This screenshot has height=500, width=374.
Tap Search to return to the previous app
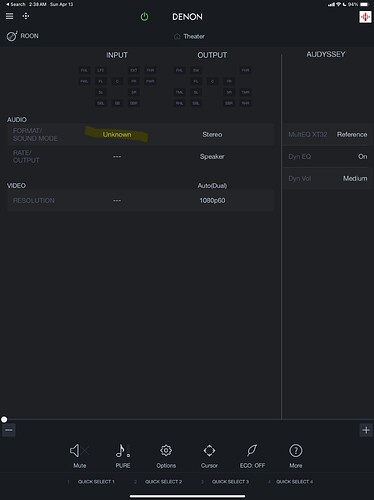(x=16, y=4)
